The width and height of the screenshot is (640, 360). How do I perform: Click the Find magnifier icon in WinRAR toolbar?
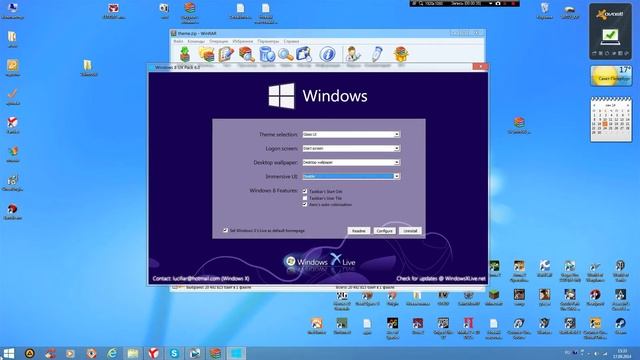286,54
